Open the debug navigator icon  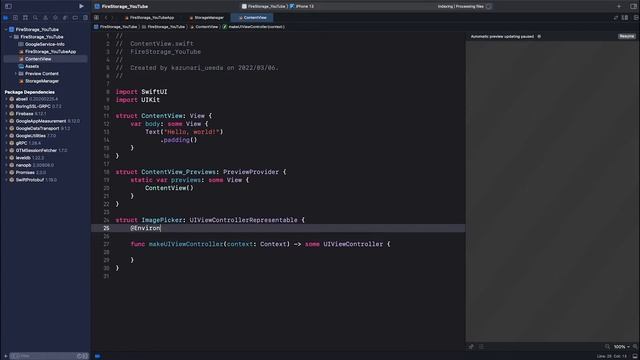pyautogui.click(x=65, y=18)
